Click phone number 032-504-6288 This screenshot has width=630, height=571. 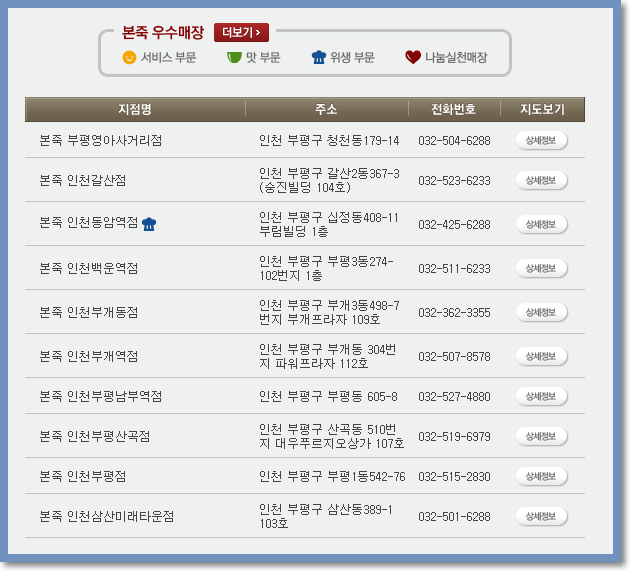click(454, 141)
